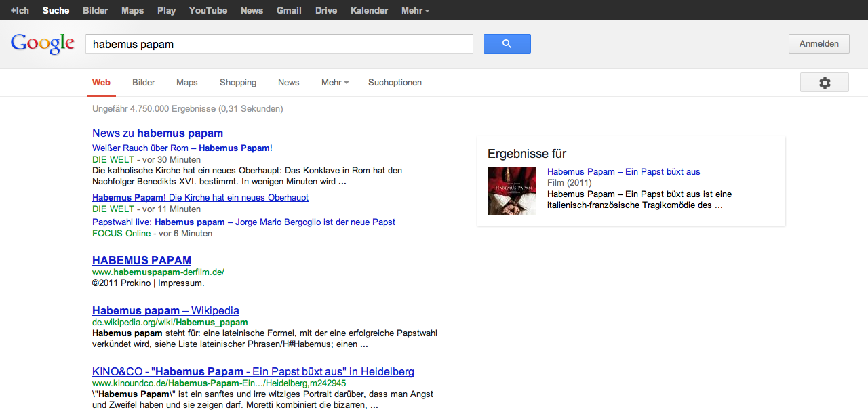Open Gmail from the top navigation bar
Screen dimensions: 868x416
click(x=289, y=11)
